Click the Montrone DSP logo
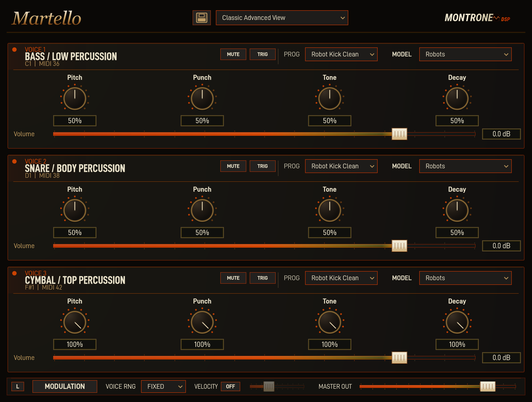Image resolution: width=532 pixels, height=402 pixels. coord(477,18)
